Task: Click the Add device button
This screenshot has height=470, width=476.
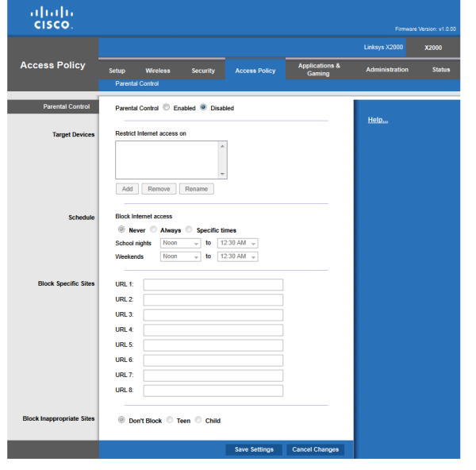Action: click(x=127, y=189)
